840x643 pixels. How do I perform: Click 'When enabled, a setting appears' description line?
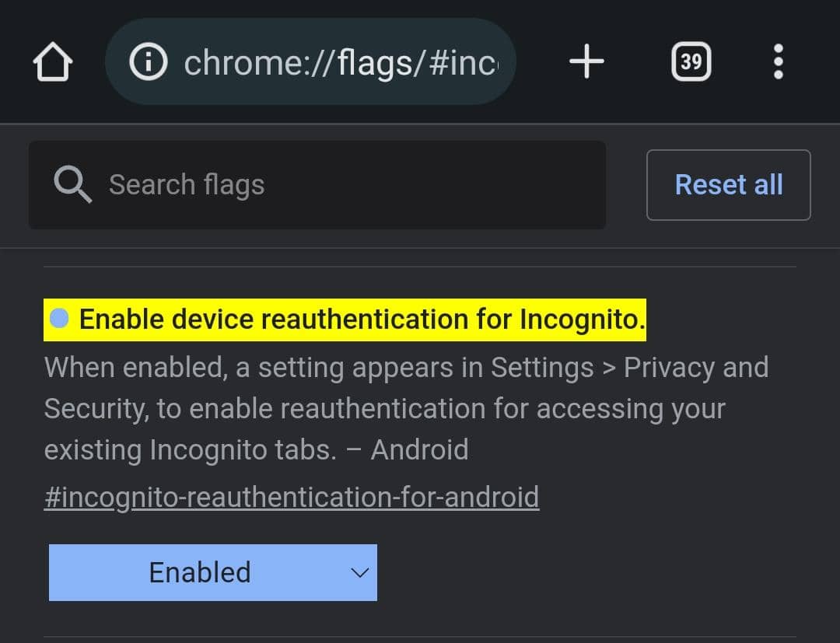tap(264, 367)
